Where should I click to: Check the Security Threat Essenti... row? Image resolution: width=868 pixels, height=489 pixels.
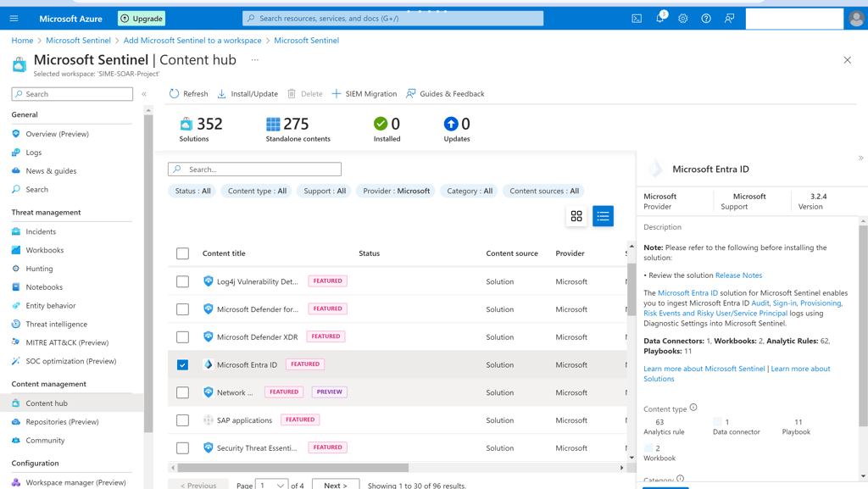(183, 448)
